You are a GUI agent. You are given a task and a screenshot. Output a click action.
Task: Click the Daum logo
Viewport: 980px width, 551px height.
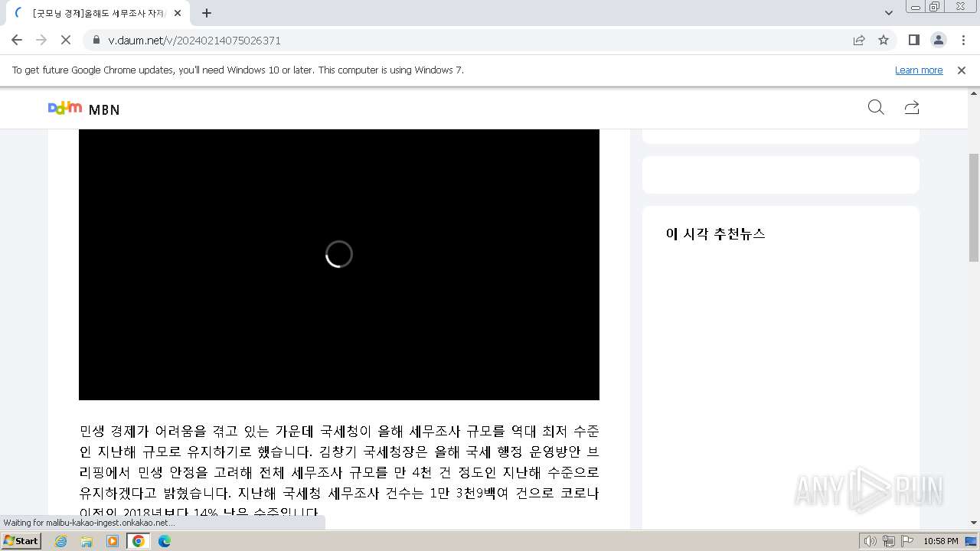pos(64,108)
